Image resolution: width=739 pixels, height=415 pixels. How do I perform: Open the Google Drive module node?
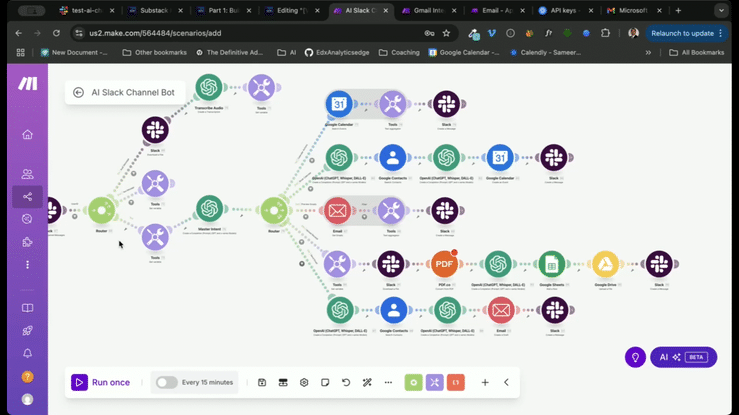(x=605, y=264)
